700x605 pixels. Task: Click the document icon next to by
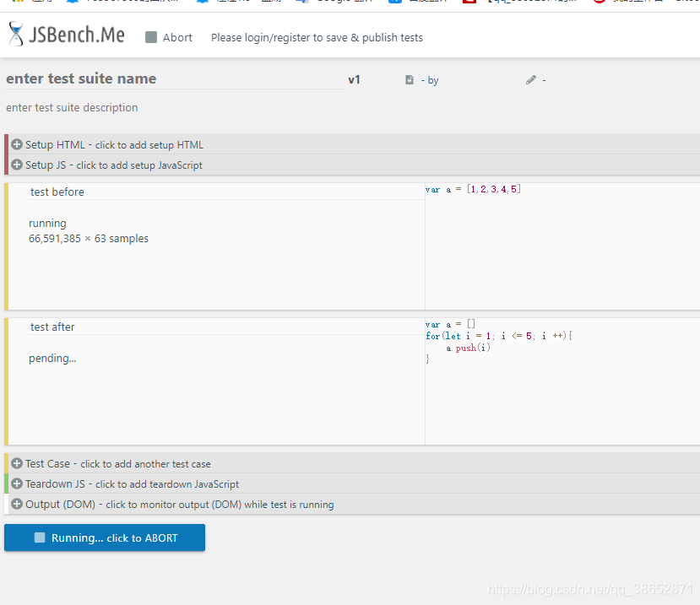click(x=410, y=80)
